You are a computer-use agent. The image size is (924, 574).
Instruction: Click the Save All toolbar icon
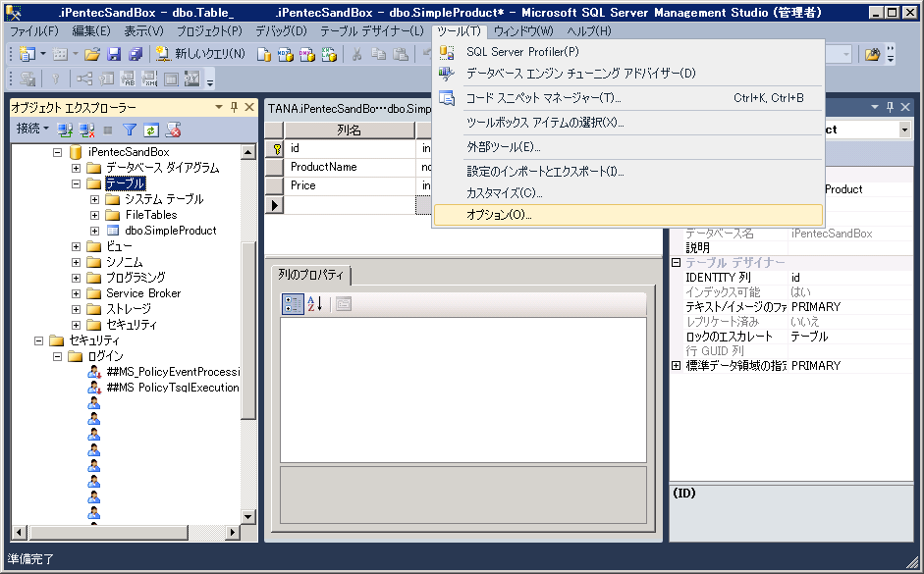(x=136, y=54)
